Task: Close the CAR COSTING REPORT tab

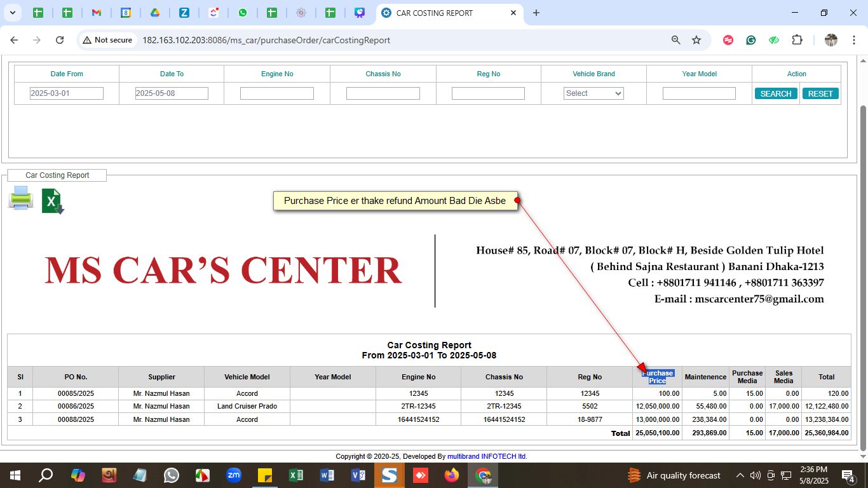Action: (x=513, y=13)
